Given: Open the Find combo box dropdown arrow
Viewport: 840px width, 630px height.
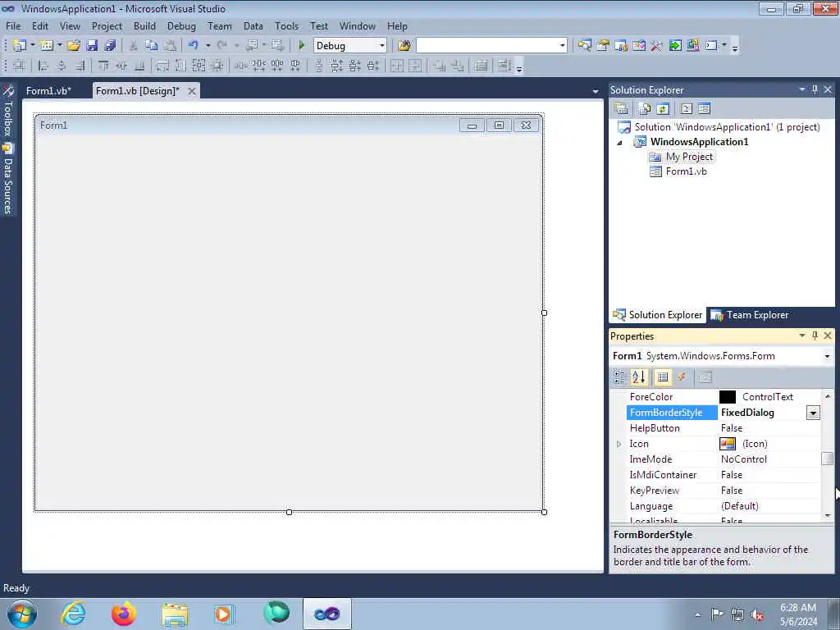Looking at the screenshot, I should coord(562,46).
